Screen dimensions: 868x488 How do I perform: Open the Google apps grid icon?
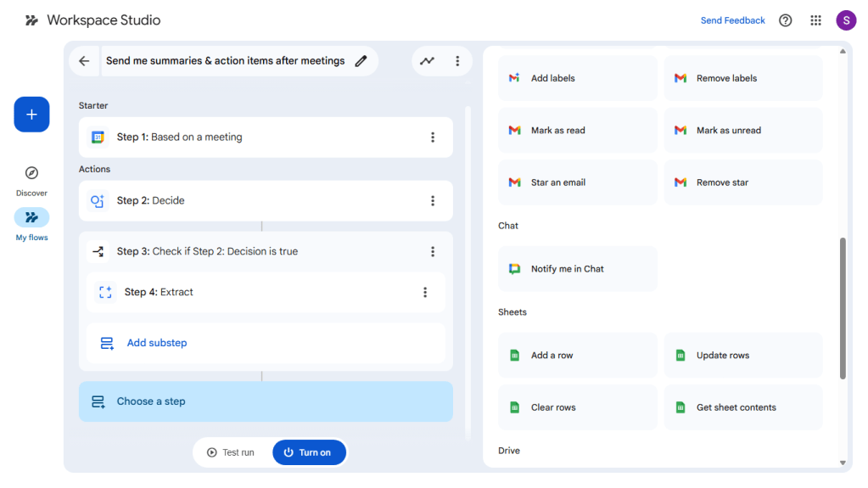815,20
